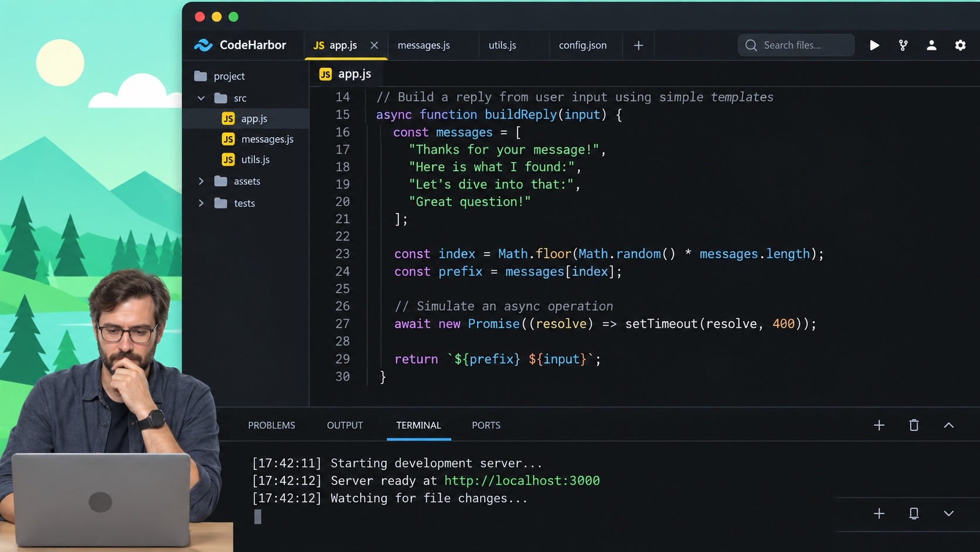980x552 pixels.
Task: Select app.js in the file tree
Action: 246,118
